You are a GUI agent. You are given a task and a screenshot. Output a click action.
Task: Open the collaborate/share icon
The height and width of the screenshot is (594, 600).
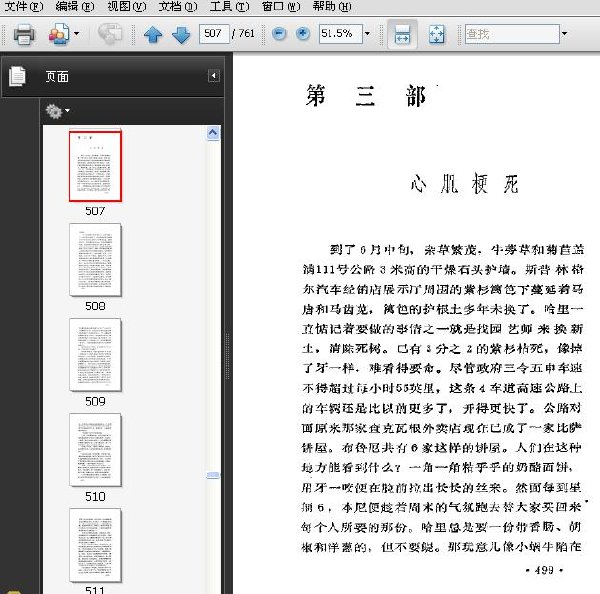point(59,34)
